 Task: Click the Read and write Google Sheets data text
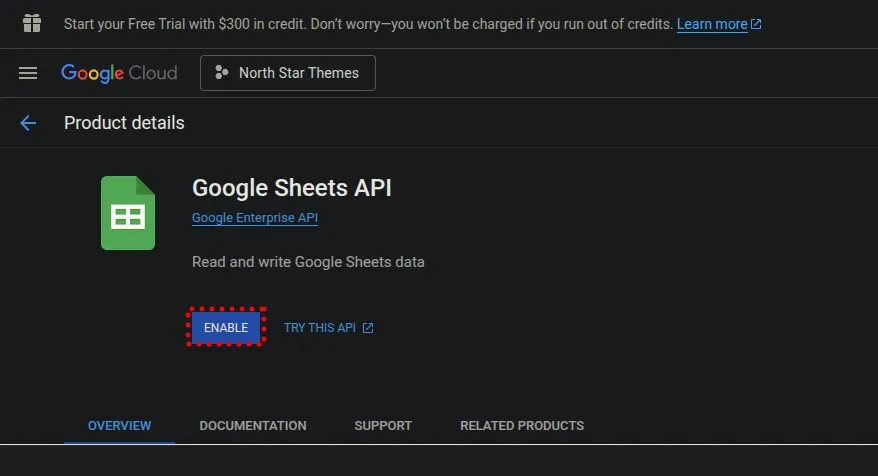click(308, 262)
